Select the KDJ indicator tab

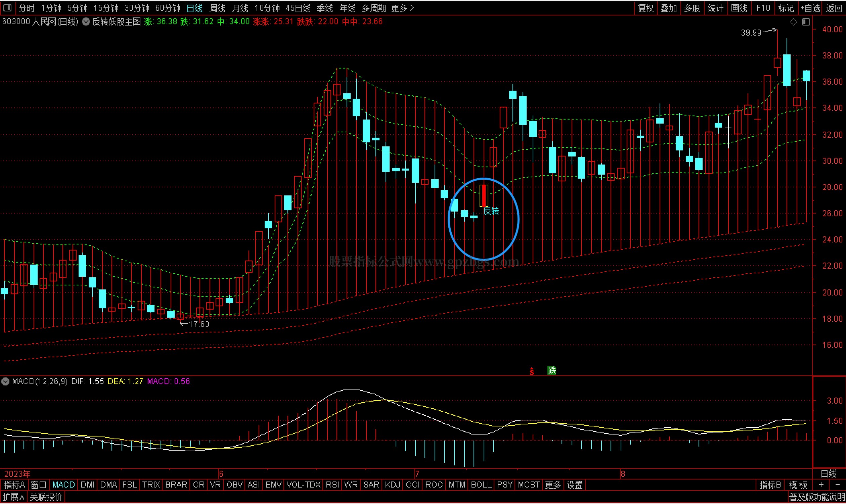tap(393, 485)
